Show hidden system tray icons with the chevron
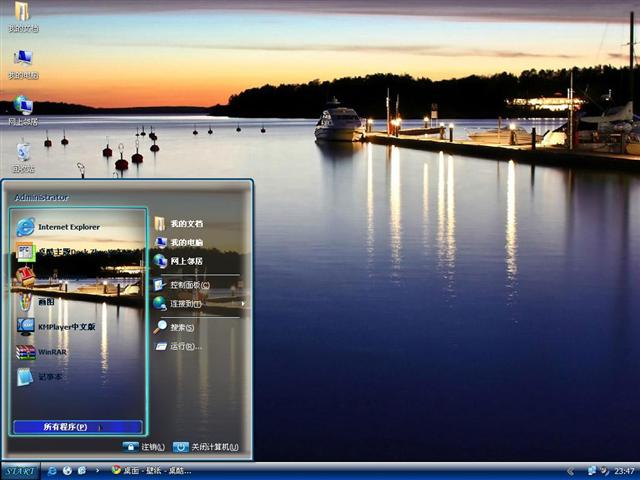 click(x=570, y=470)
